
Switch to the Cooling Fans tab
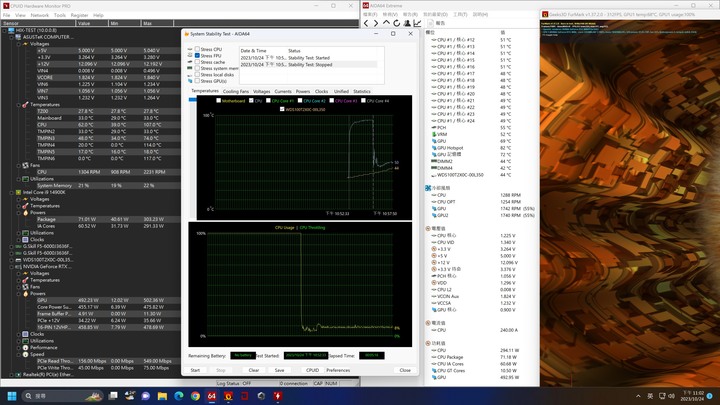click(236, 91)
